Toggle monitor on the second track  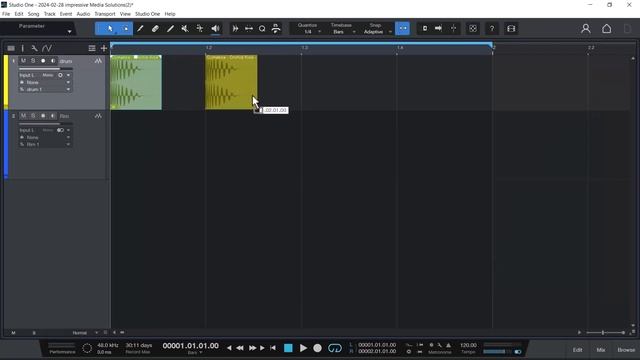[x=53, y=116]
